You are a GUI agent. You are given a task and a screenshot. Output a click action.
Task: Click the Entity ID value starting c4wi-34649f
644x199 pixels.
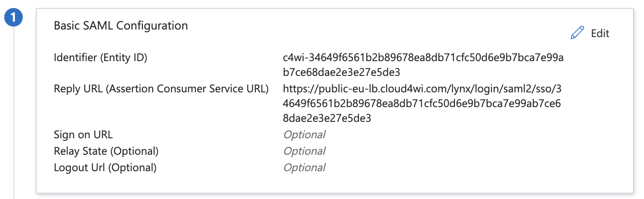click(x=423, y=57)
